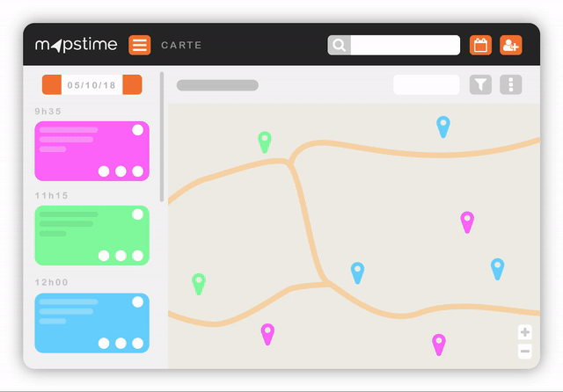Go to next date after 05/10/18
The height and width of the screenshot is (392, 563).
click(132, 85)
